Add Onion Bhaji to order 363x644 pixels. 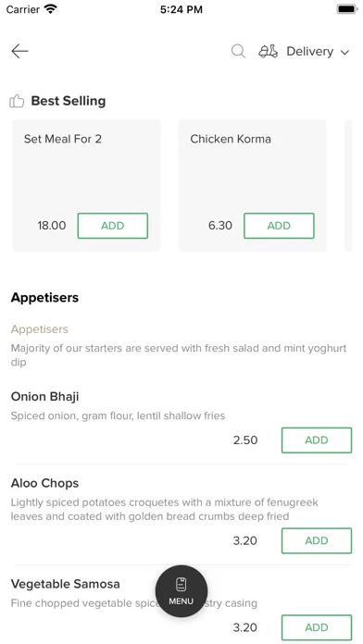(317, 440)
